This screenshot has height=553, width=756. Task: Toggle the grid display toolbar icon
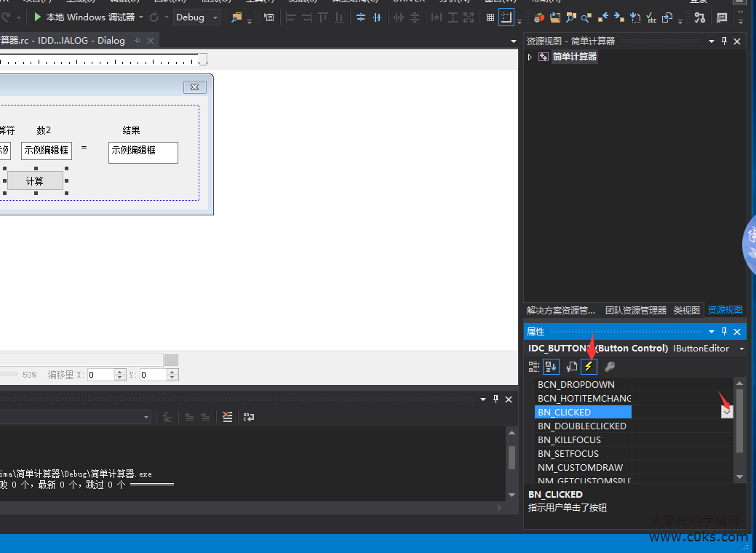[490, 17]
